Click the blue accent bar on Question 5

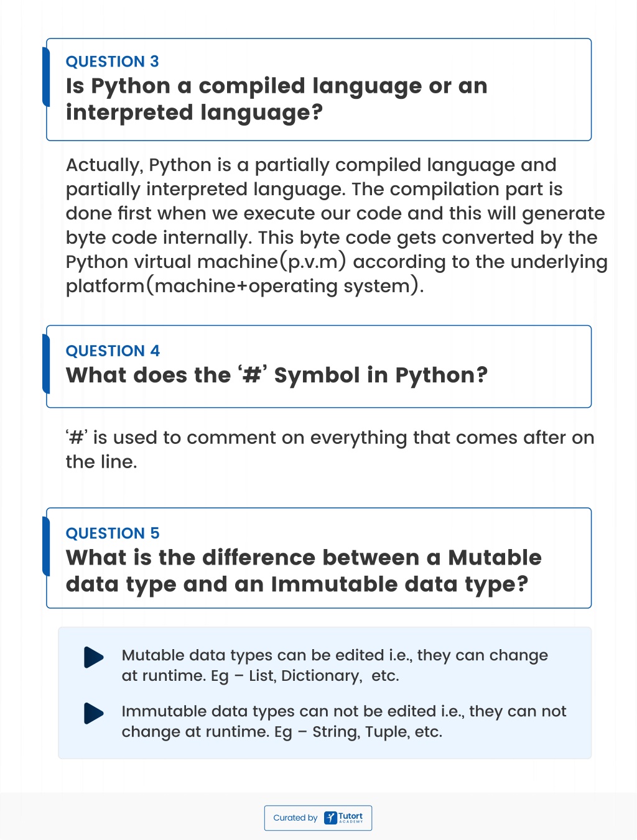point(46,546)
